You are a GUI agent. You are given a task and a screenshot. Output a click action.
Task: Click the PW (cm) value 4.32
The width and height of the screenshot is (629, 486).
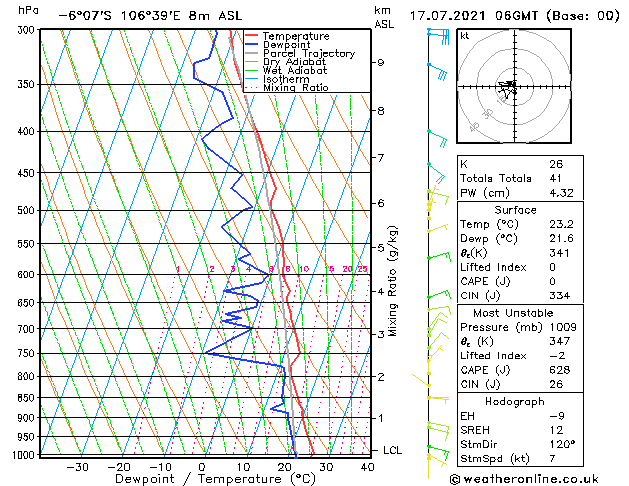(x=561, y=193)
